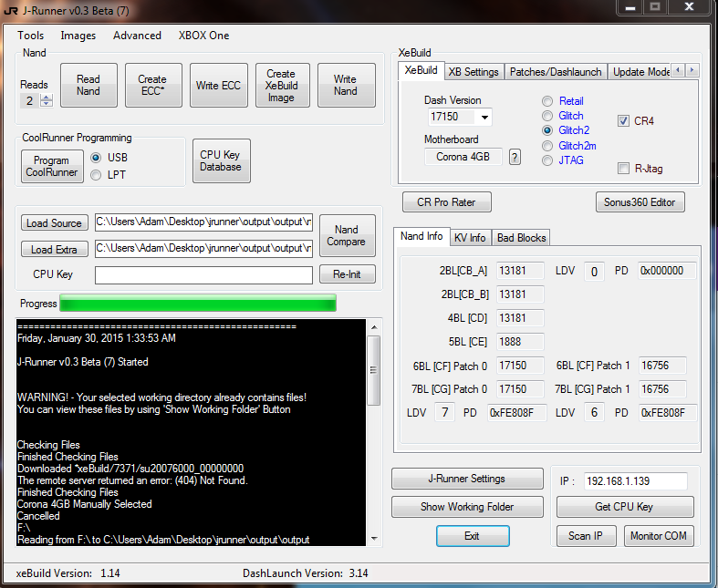
Task: Decrease the Reads count with down arrow
Action: (x=47, y=103)
